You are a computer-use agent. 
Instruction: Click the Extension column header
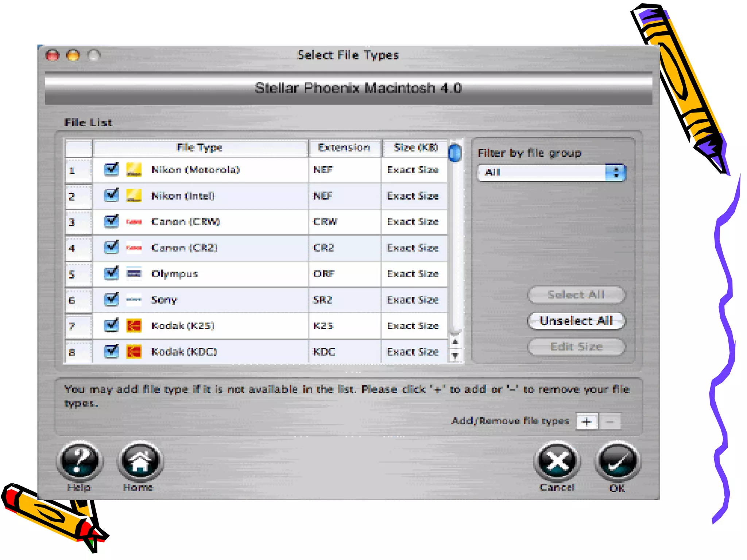tap(344, 148)
